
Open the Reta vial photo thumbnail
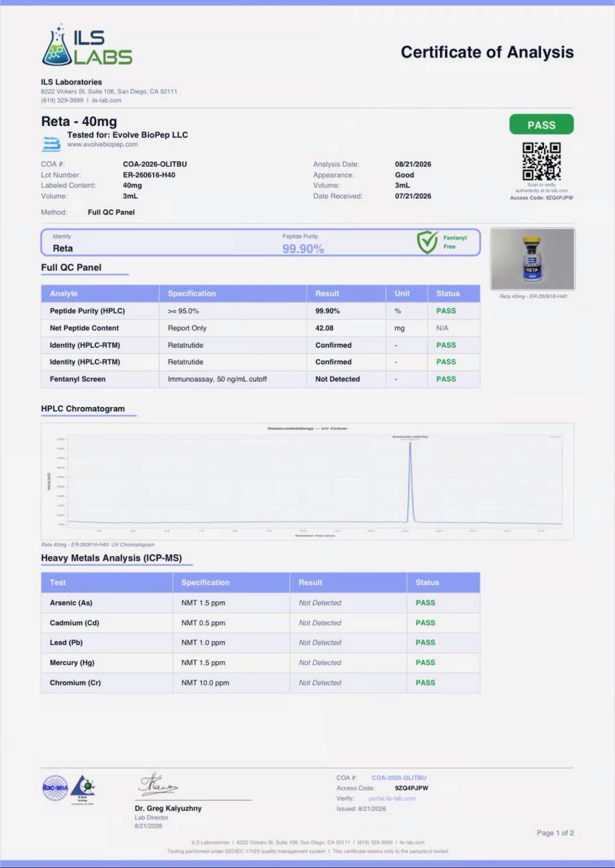(533, 259)
